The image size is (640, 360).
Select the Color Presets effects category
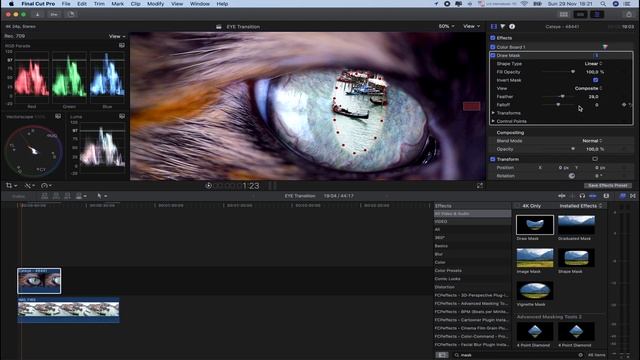click(448, 271)
